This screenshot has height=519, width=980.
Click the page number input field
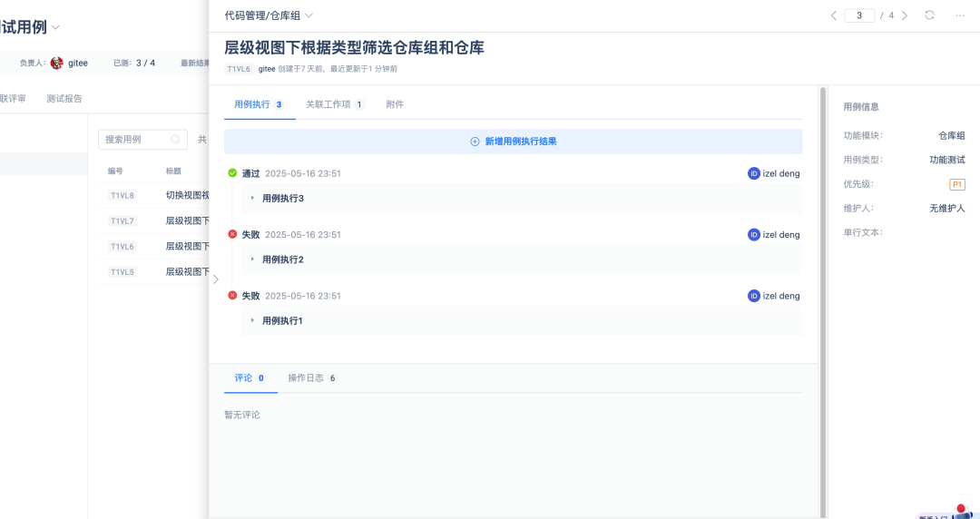(x=858, y=15)
